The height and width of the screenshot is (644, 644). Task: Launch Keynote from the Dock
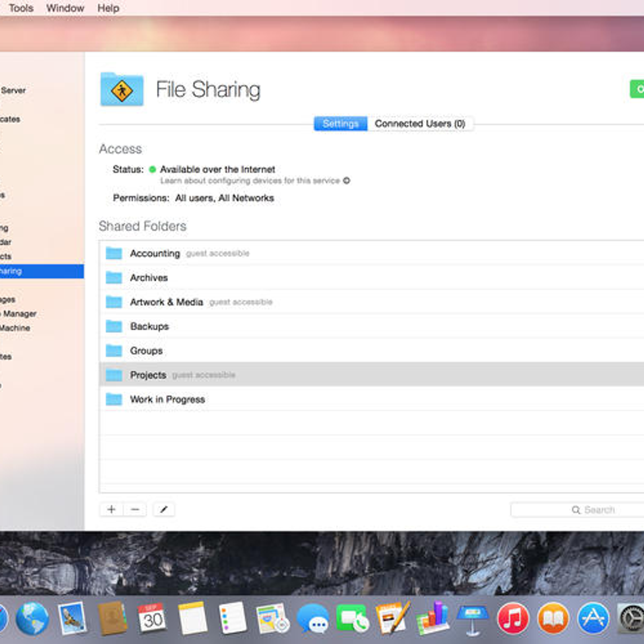[473, 619]
